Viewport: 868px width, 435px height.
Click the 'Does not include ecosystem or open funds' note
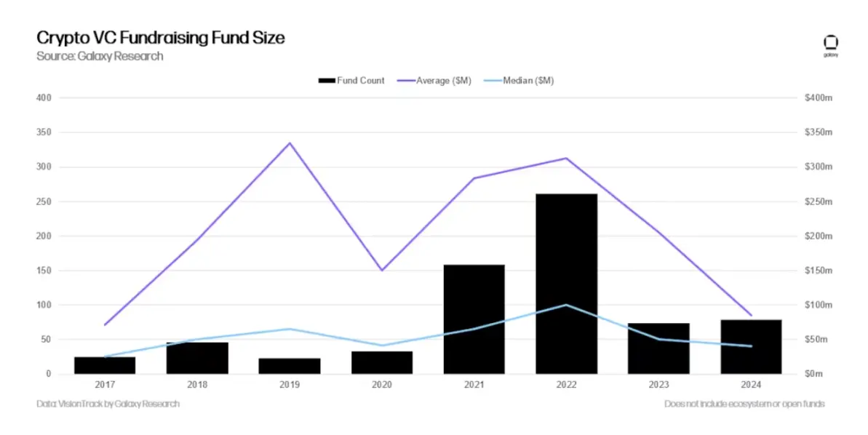(744, 404)
